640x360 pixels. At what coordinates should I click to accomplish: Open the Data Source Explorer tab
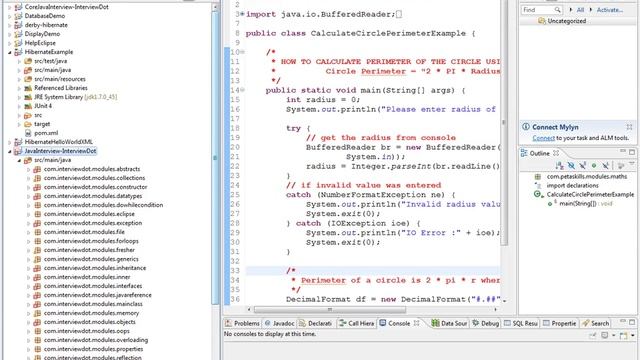pos(449,323)
